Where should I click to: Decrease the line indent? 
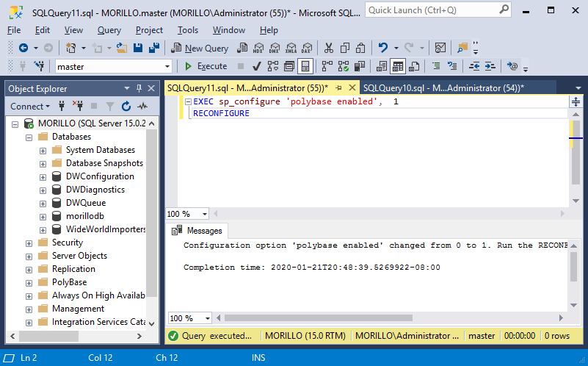pos(474,66)
